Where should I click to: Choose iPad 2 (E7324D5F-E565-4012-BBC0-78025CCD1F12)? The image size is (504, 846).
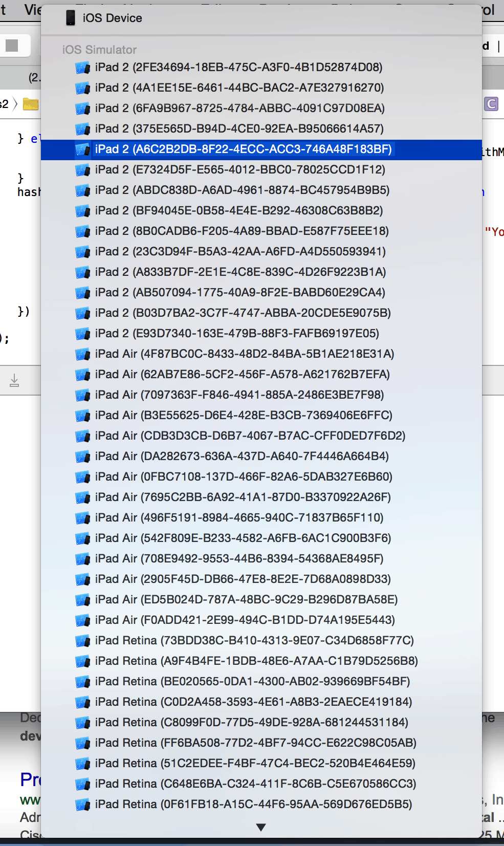tap(261, 169)
